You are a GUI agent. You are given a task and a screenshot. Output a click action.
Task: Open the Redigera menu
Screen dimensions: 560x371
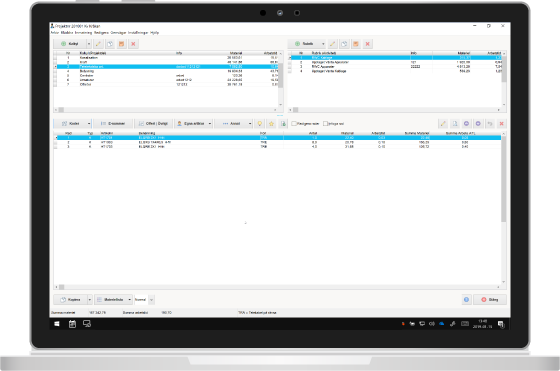click(x=101, y=32)
